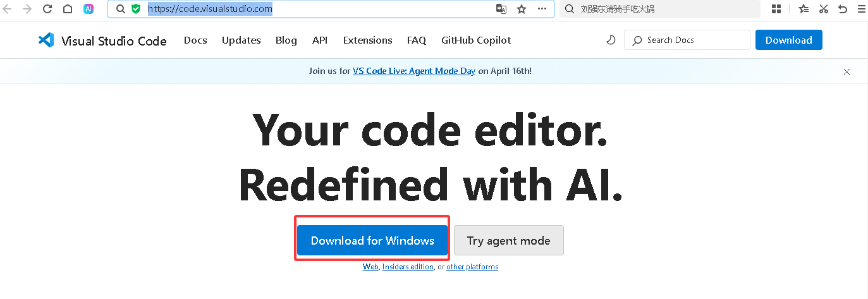Click the scissors screenshot icon
The image size is (868, 299).
[x=823, y=9]
